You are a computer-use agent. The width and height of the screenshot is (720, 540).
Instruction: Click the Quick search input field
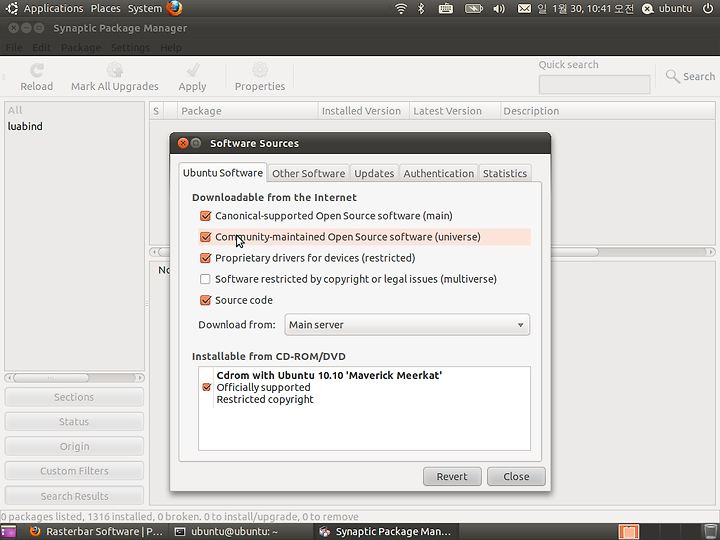tap(594, 84)
